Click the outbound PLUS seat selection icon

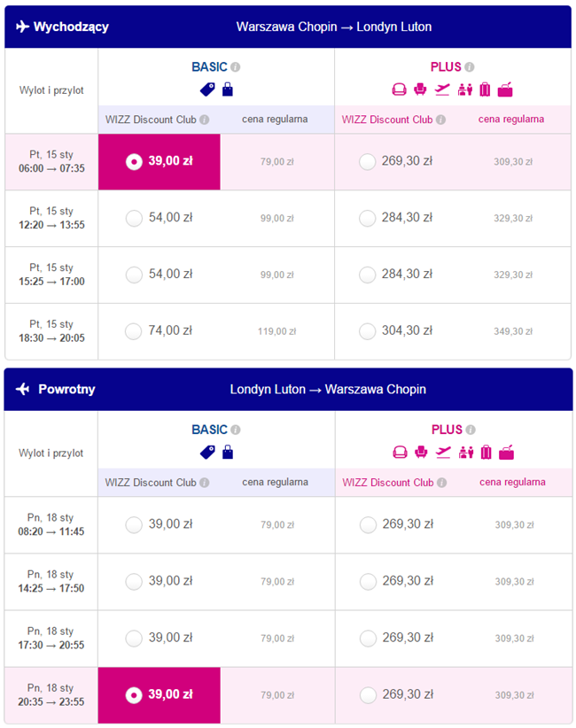[420, 89]
